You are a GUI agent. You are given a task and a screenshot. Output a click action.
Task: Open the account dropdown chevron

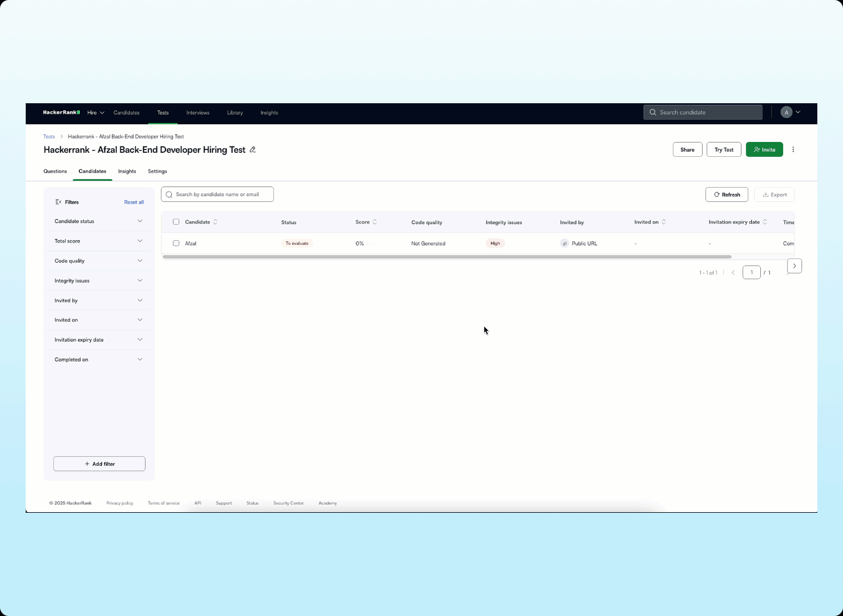(798, 112)
